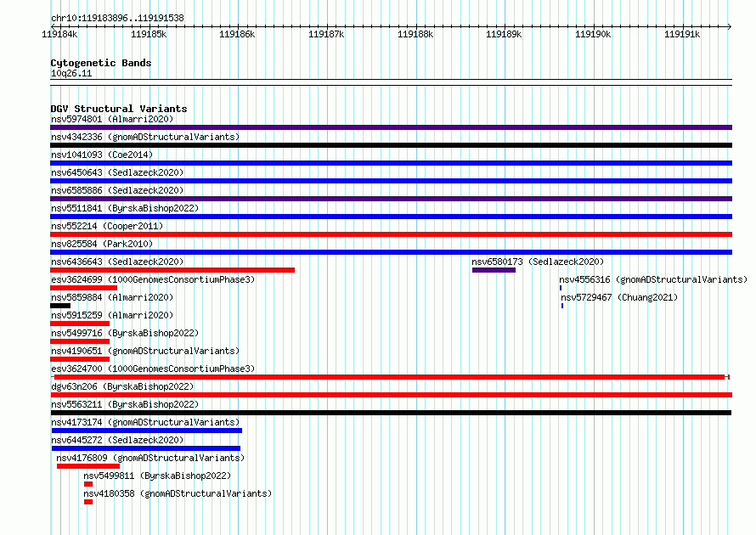Click the nsv5915259 (Almarri2020) label
The width and height of the screenshot is (756, 535).
tap(112, 315)
